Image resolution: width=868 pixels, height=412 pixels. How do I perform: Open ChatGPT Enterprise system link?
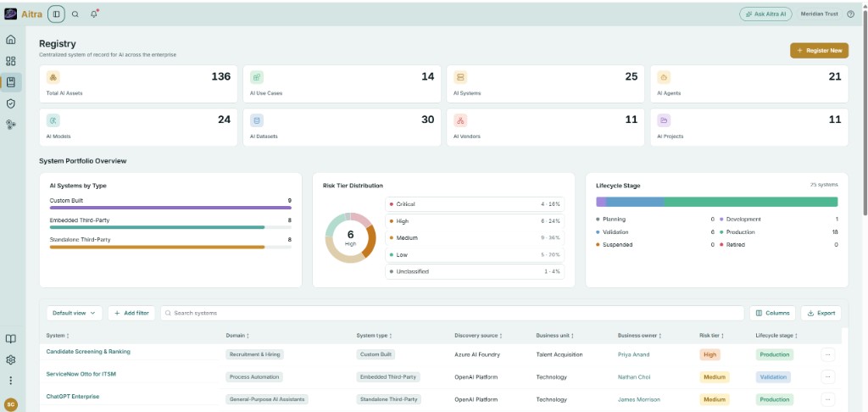coord(73,397)
